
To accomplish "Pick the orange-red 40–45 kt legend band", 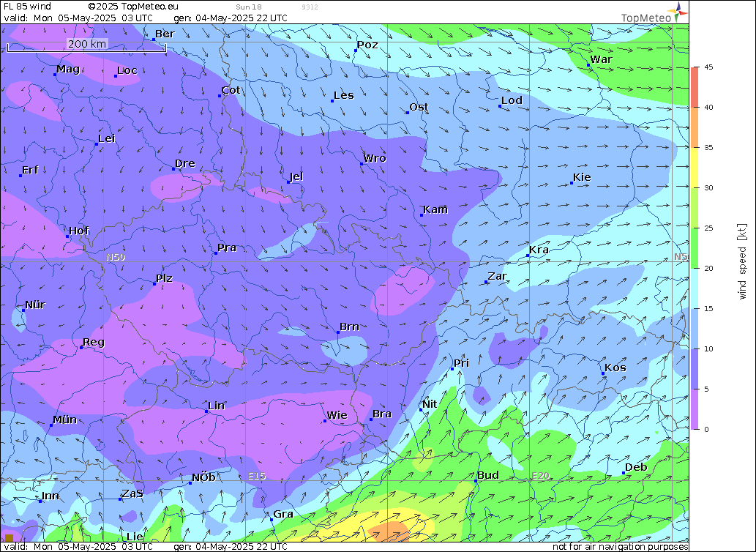I will click(695, 87).
